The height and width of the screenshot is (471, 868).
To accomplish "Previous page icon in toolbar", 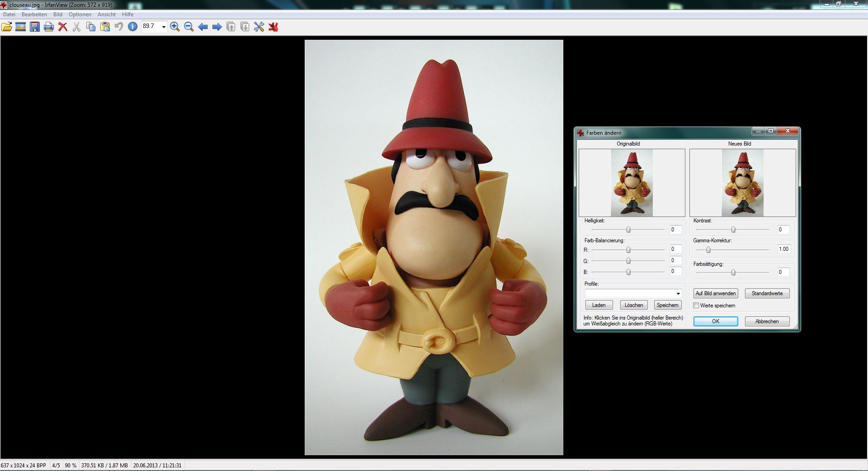I will (231, 27).
